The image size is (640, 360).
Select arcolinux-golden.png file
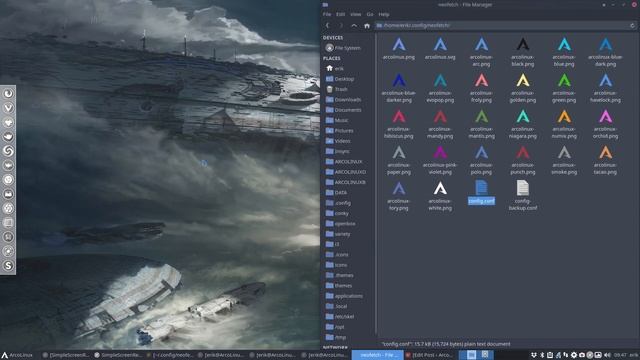523,88
